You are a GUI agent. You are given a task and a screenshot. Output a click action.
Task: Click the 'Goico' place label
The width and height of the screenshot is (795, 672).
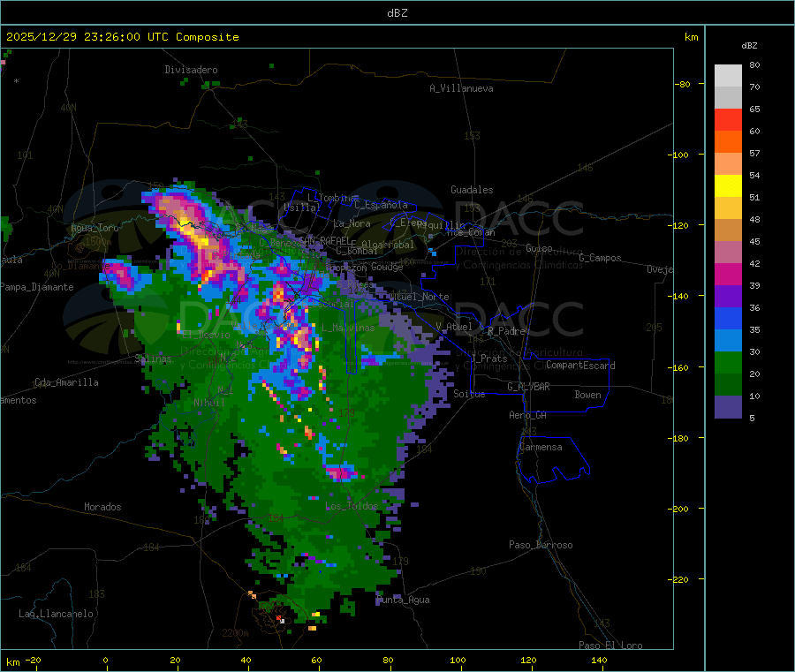pos(539,248)
